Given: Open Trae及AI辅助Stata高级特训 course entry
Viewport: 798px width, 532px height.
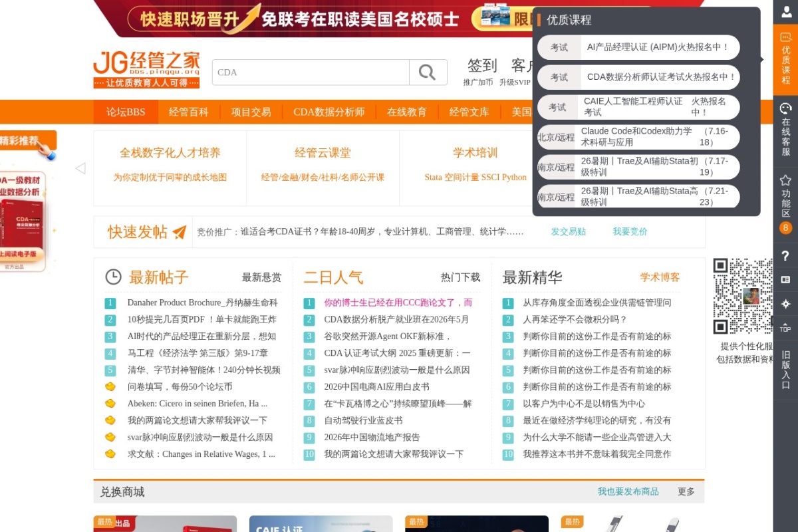Looking at the screenshot, I should click(x=638, y=197).
